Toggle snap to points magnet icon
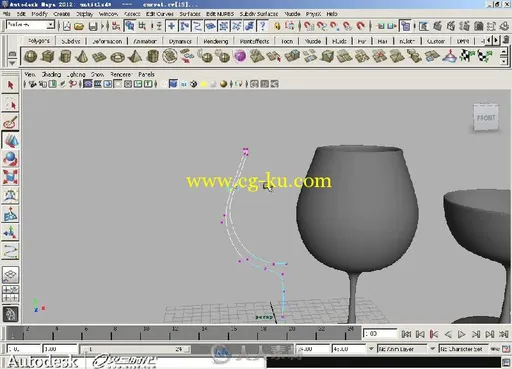Screen dimensions: 512x369 pos(334,26)
